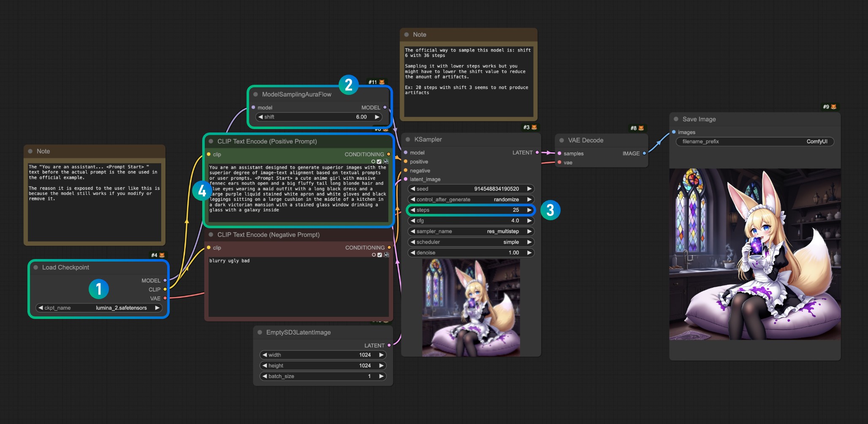Click the LATENT output port on KSampler

click(x=537, y=153)
